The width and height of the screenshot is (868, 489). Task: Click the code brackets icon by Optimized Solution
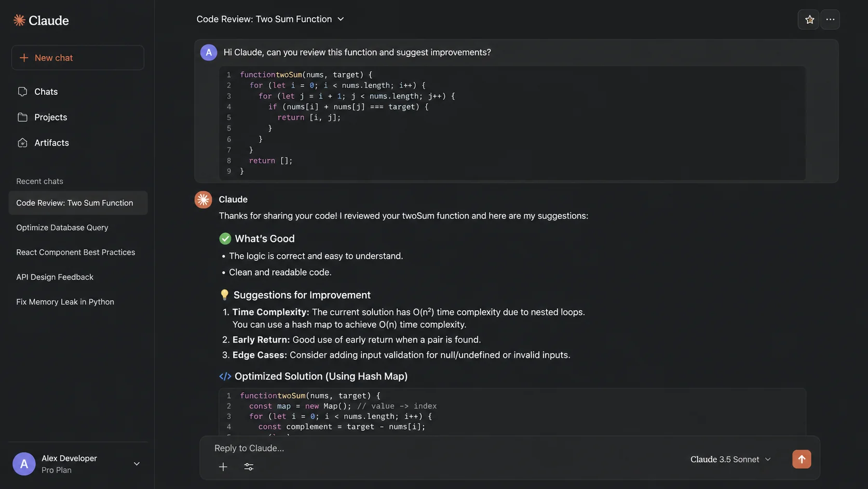coord(225,376)
